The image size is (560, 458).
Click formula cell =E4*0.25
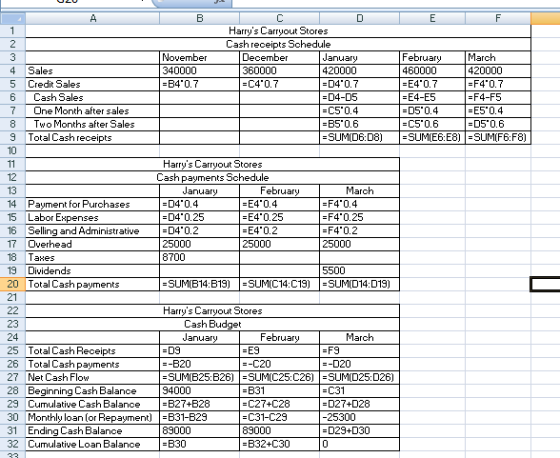[279, 218]
